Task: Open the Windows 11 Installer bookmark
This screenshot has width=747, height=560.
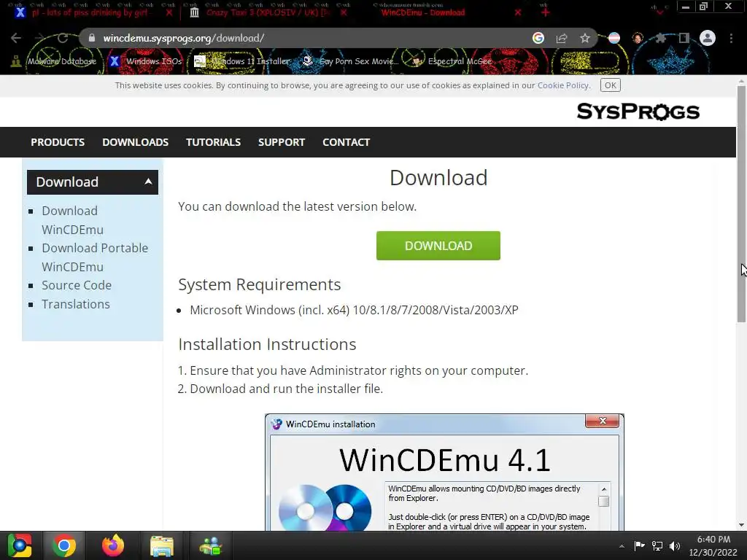Action: click(x=242, y=61)
